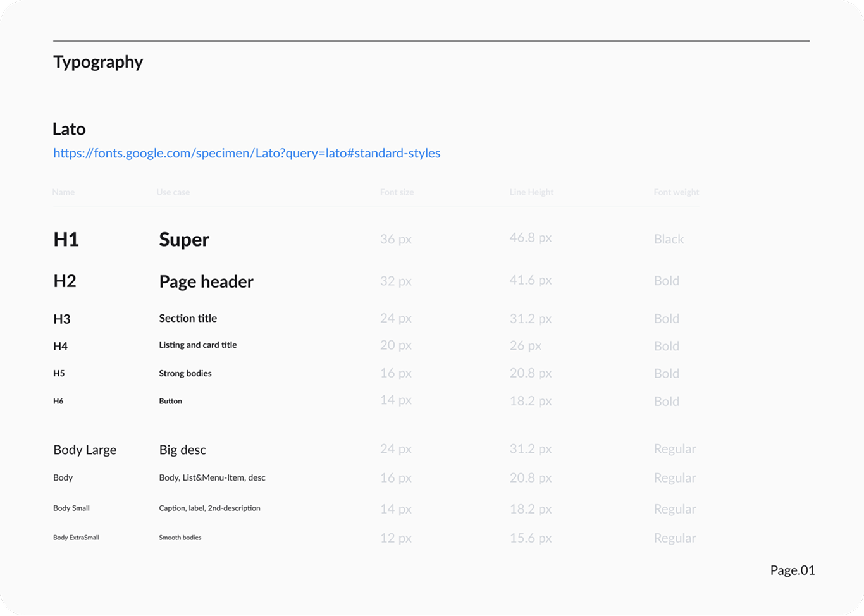The height and width of the screenshot is (616, 864).
Task: Click the Body Large style name
Action: [85, 450]
